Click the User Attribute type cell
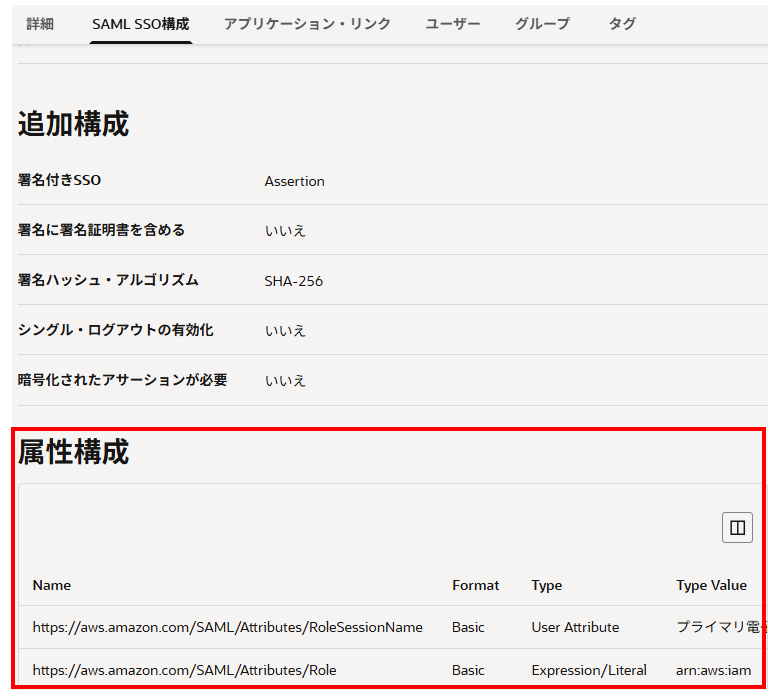 [x=575, y=627]
